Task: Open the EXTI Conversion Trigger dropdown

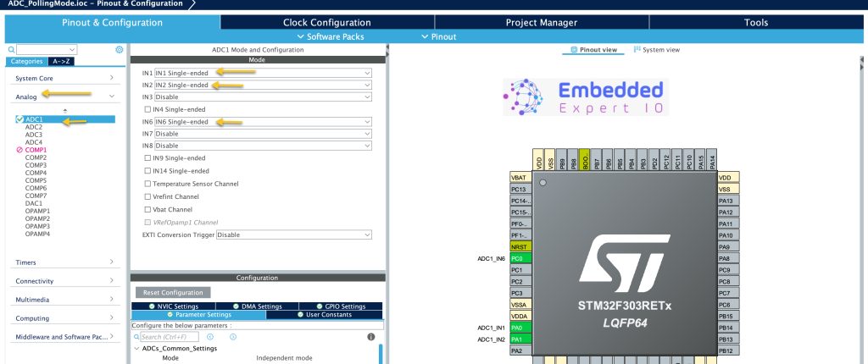Action: click(294, 234)
